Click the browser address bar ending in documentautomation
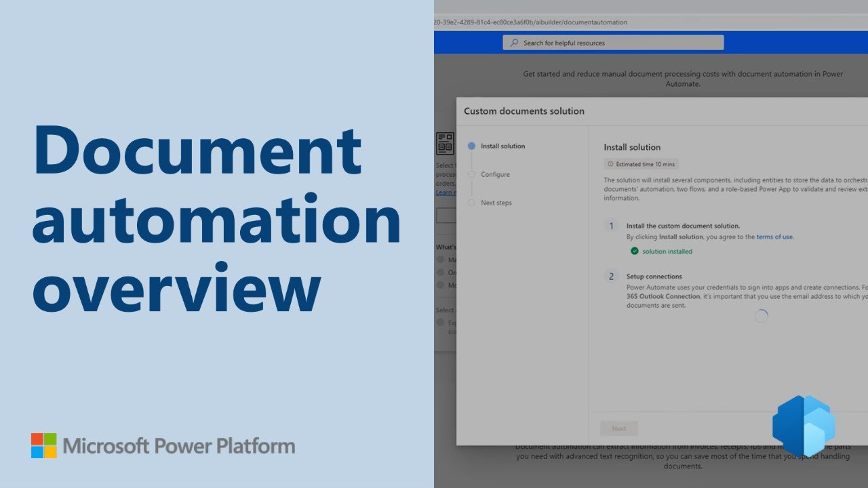 point(651,22)
